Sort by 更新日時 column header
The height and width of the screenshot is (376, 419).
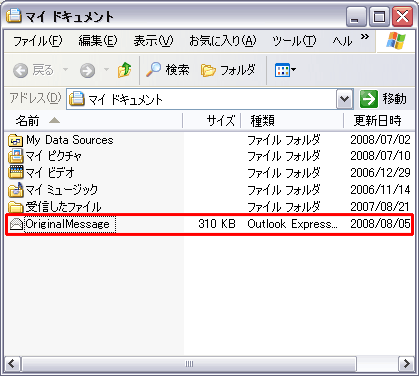click(x=380, y=121)
